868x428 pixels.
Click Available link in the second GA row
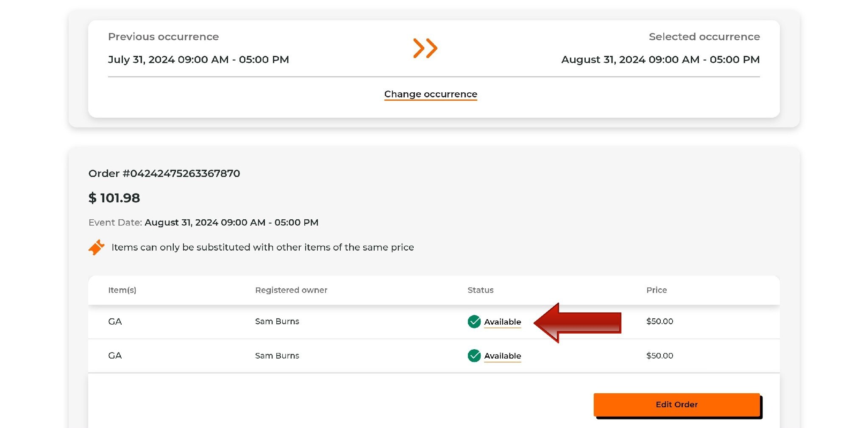(x=503, y=356)
